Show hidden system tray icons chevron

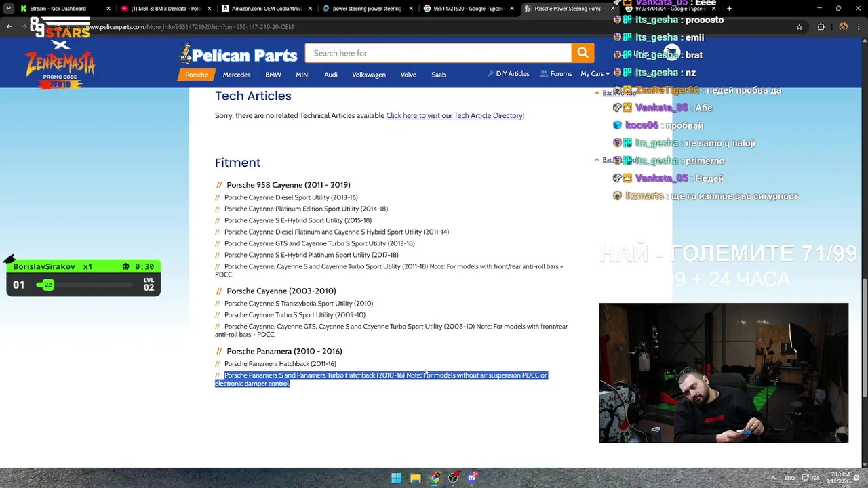774,478
